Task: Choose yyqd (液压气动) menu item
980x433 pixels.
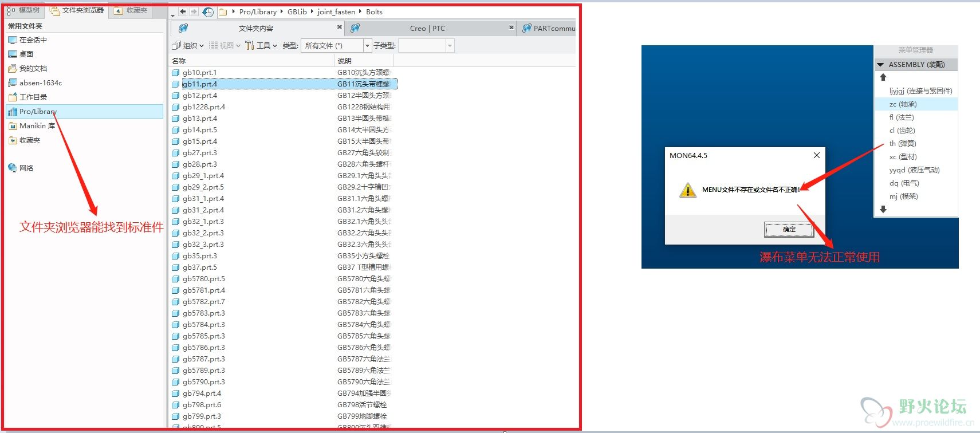Action: 915,170
